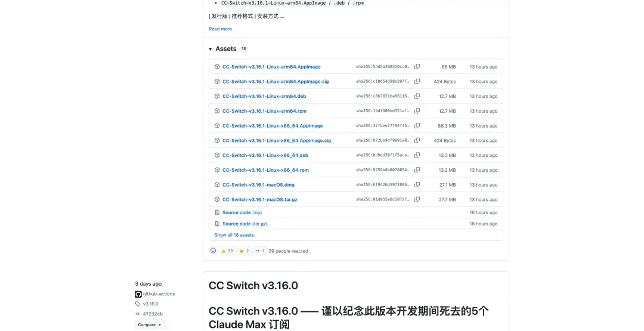Viewport: 644px width, 331px height.
Task: Copy sha256 hash for Linux-arm64.rpm
Action: [x=417, y=111]
